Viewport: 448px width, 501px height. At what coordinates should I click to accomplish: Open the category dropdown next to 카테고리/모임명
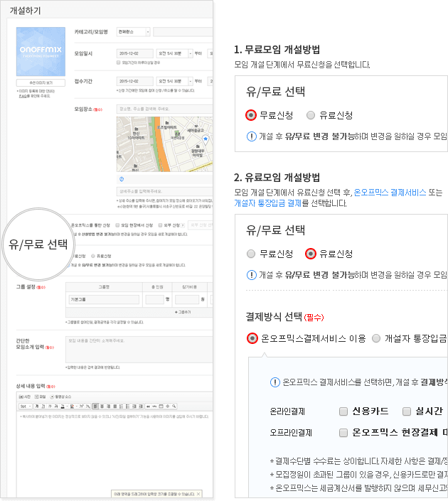[133, 32]
